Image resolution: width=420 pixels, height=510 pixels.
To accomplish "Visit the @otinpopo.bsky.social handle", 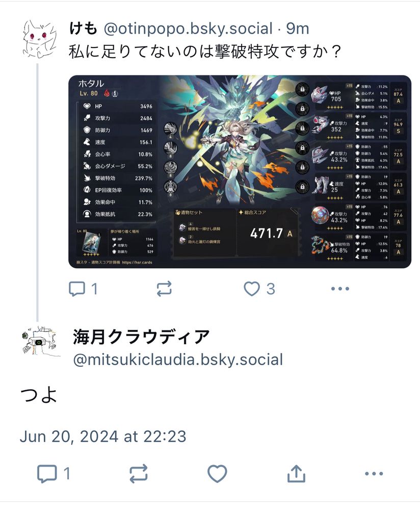I will click(x=188, y=29).
